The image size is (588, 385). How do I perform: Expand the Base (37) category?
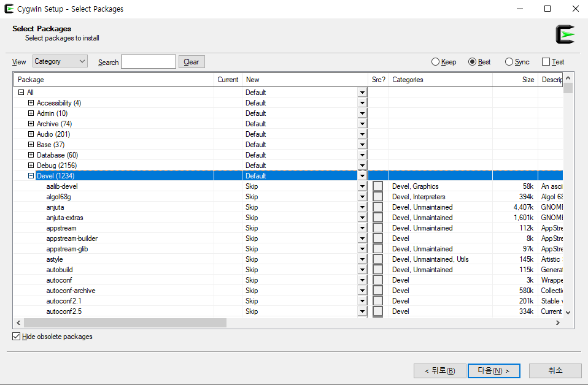[x=31, y=145]
